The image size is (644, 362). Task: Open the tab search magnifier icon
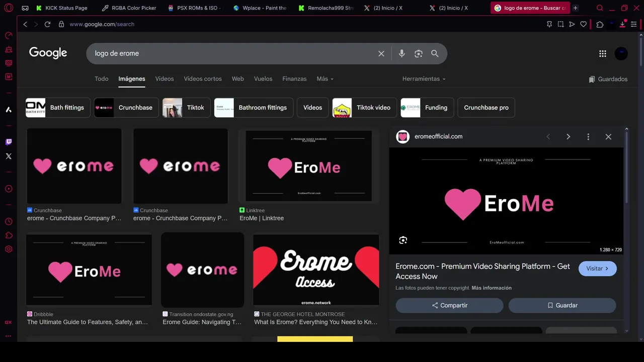pos(600,8)
